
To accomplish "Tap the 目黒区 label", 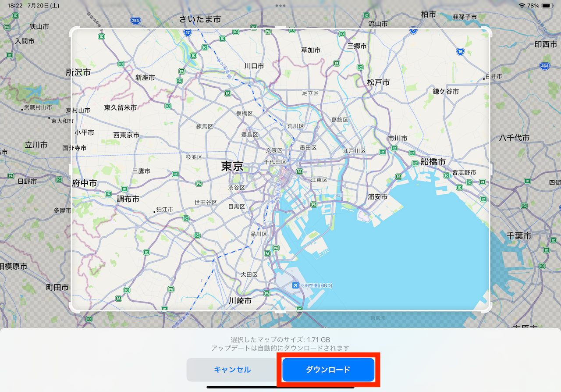I will (x=237, y=206).
